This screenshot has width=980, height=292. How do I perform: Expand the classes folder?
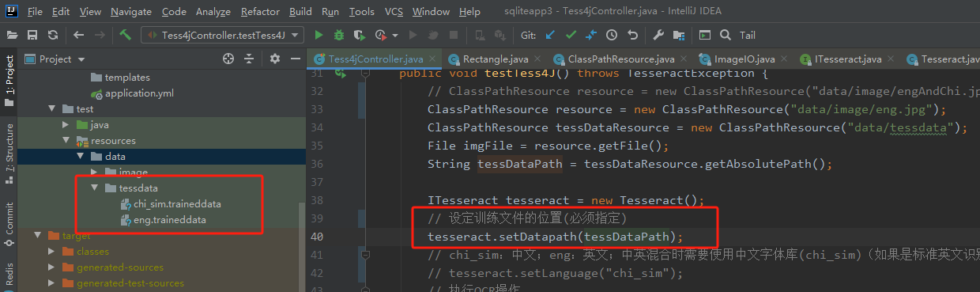pyautogui.click(x=52, y=252)
